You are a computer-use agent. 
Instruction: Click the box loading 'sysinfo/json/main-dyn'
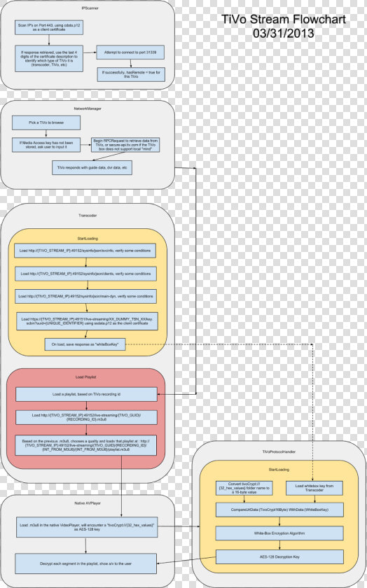point(85,296)
